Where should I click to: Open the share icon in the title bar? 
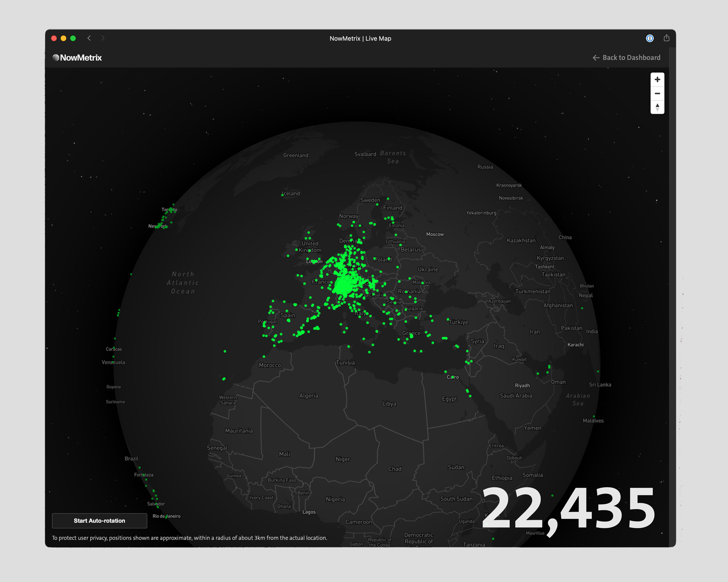click(666, 38)
